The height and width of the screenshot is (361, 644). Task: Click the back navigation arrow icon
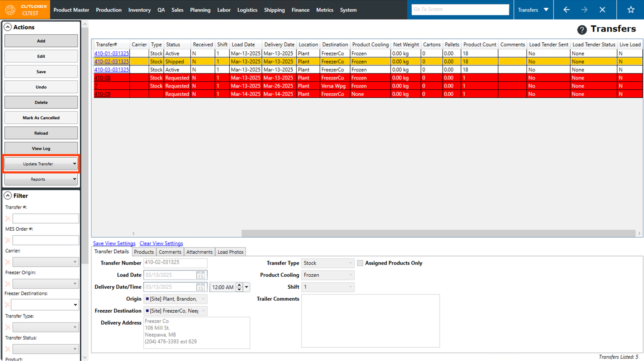pyautogui.click(x=566, y=10)
